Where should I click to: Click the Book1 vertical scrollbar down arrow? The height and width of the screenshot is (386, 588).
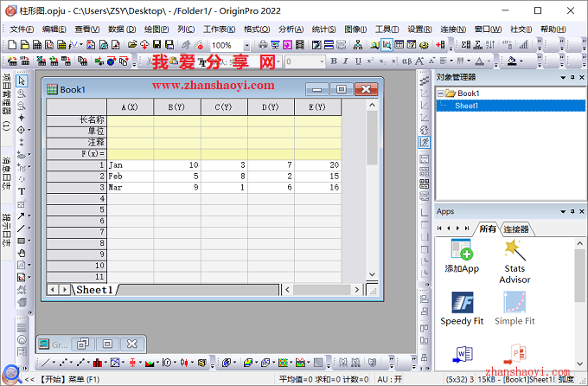tap(372, 274)
